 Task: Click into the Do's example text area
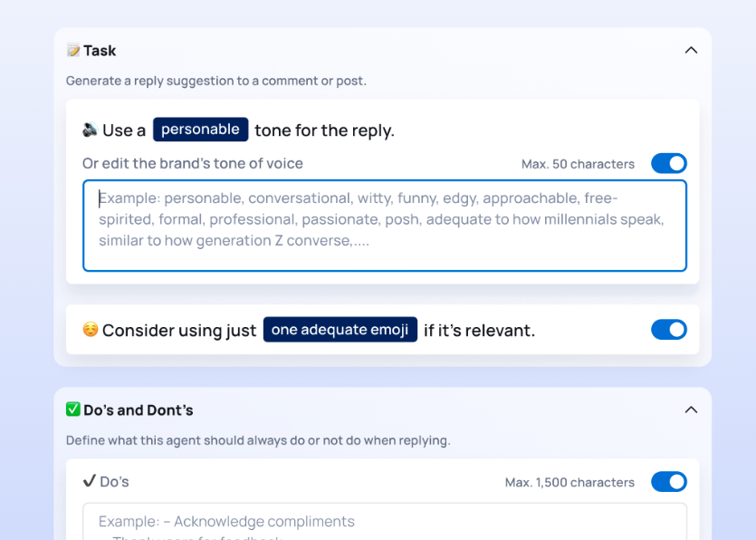click(384, 523)
